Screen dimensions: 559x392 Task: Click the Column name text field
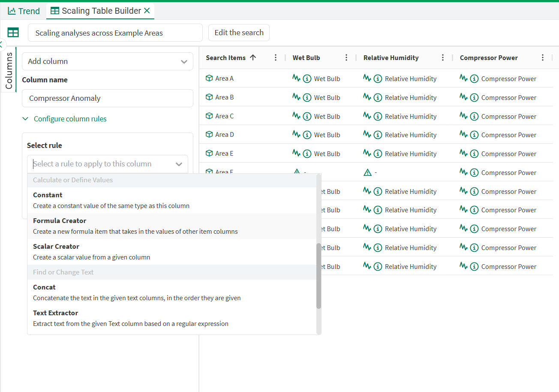coord(107,98)
